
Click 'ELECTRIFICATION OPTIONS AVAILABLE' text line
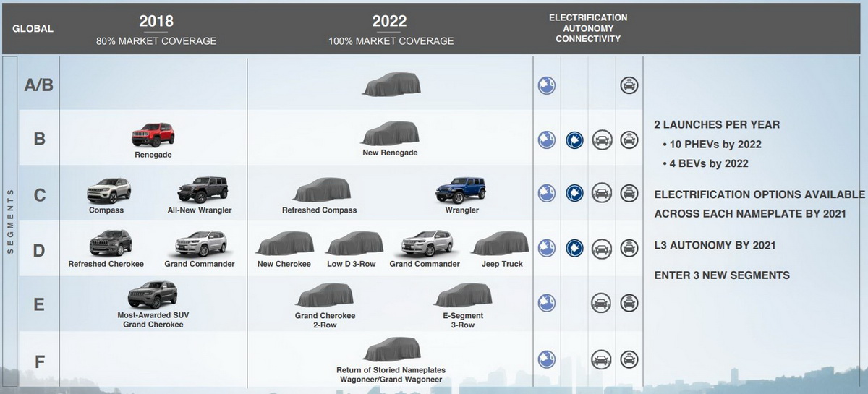759,194
